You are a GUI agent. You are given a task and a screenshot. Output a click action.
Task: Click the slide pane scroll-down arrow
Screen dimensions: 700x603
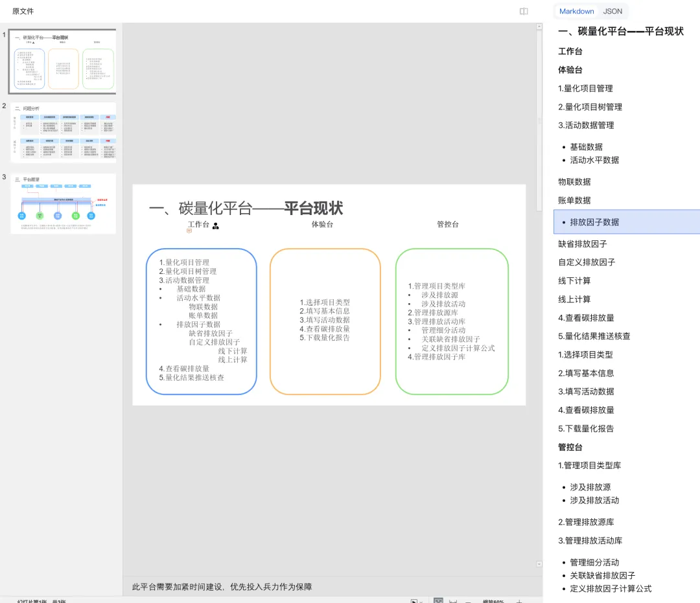tap(539, 564)
